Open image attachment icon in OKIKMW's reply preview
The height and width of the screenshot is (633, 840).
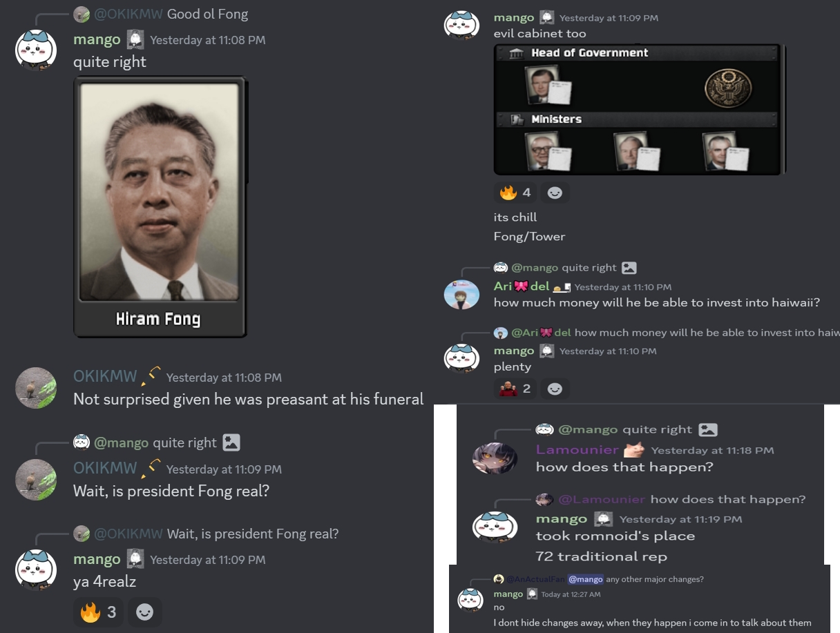click(x=231, y=442)
